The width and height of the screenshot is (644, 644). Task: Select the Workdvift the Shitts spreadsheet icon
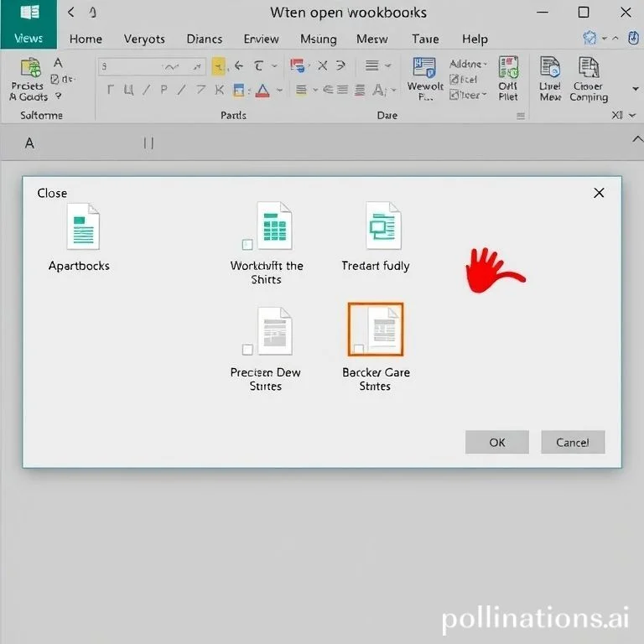coord(273,226)
